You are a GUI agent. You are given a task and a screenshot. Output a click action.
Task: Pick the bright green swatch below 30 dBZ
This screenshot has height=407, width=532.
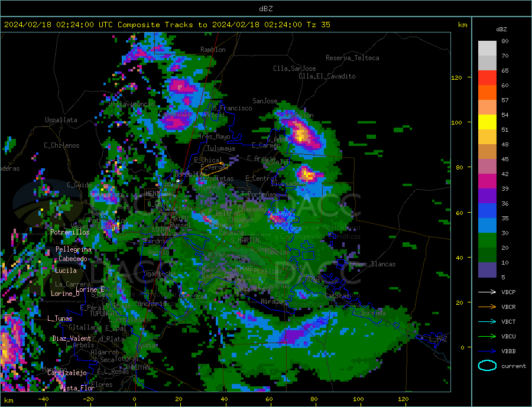click(x=487, y=240)
